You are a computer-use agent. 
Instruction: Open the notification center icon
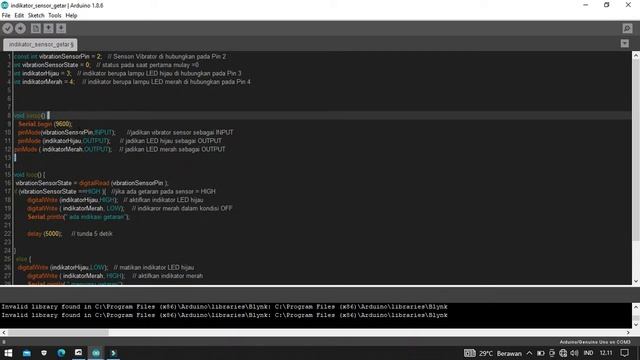pos(624,353)
